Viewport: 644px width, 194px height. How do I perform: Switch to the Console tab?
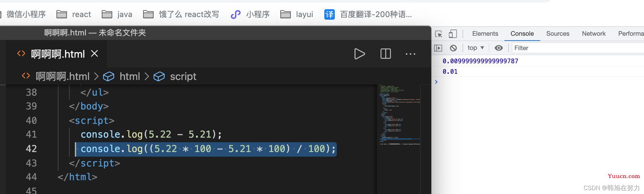click(522, 34)
